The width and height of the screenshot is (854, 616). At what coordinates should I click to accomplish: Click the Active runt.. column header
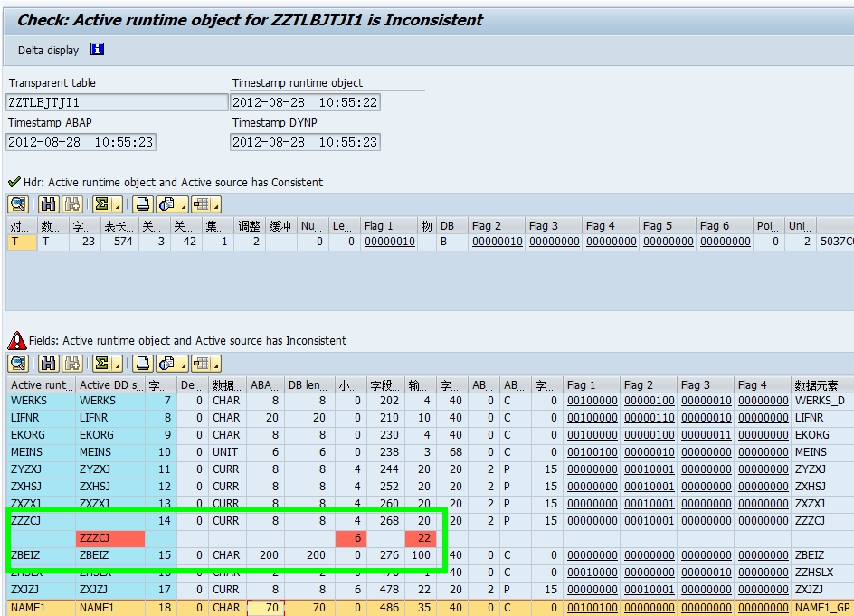[x=42, y=385]
